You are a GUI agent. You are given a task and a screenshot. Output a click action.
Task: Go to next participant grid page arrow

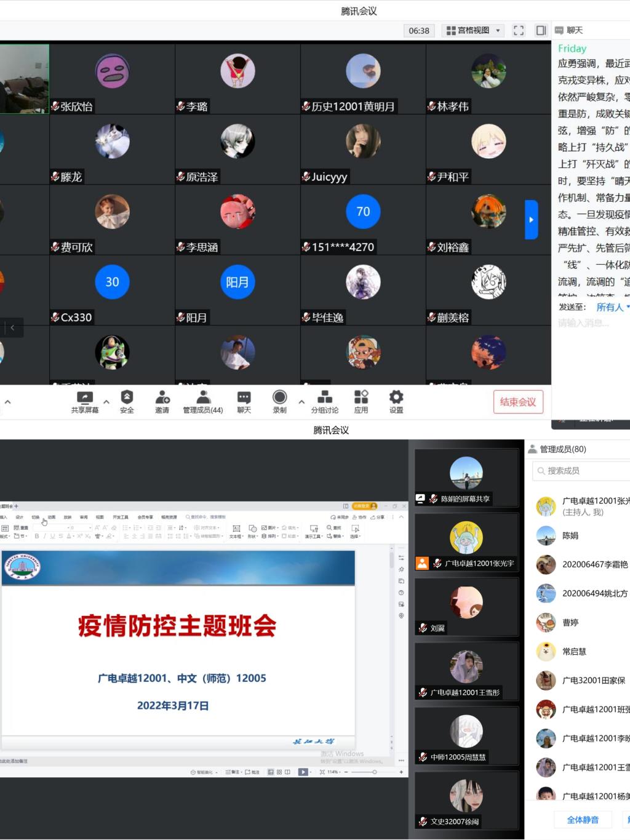point(531,220)
